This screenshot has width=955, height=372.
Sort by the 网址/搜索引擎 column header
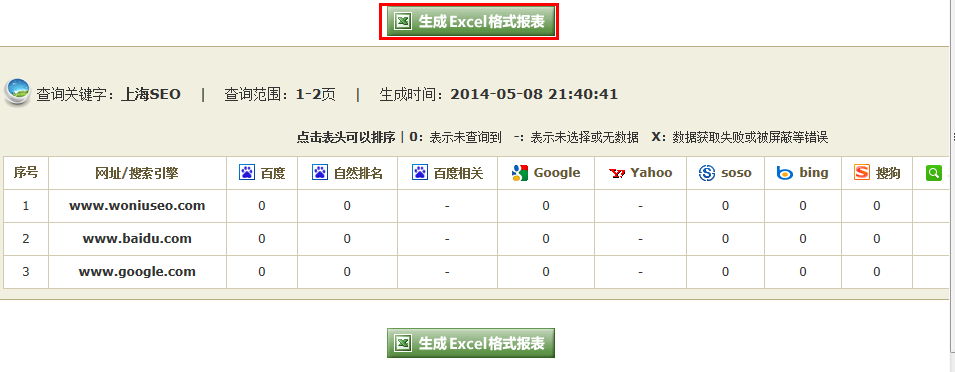tap(137, 174)
